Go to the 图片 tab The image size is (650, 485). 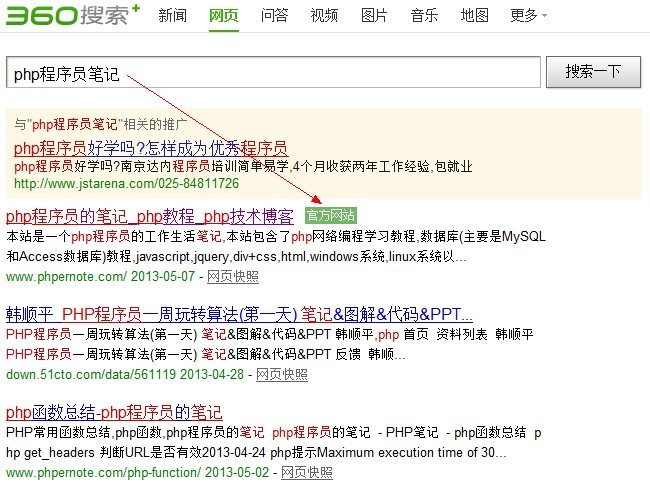click(374, 15)
